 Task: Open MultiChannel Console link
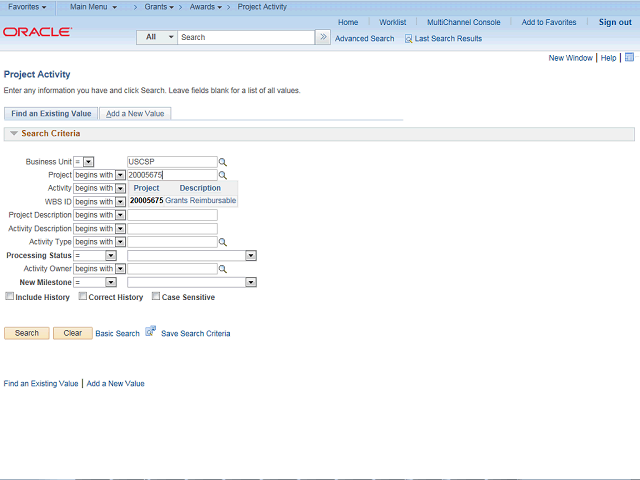coord(464,22)
